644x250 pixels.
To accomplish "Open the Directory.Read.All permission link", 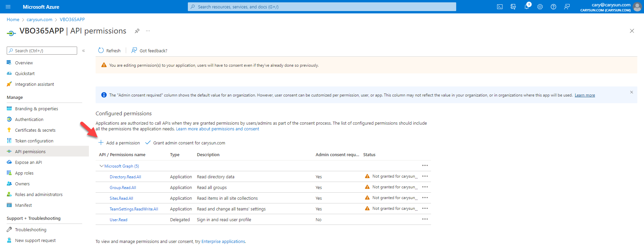I will pos(125,177).
